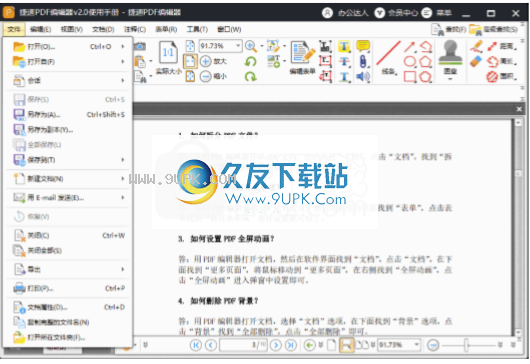
Task: Click the snapshot camera icon
Action: pos(140,46)
